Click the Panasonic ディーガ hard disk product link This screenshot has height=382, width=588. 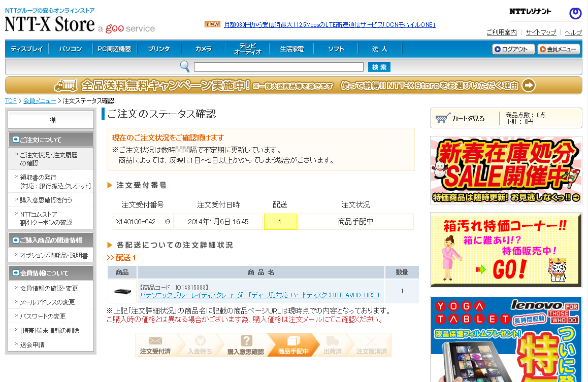pos(259,295)
